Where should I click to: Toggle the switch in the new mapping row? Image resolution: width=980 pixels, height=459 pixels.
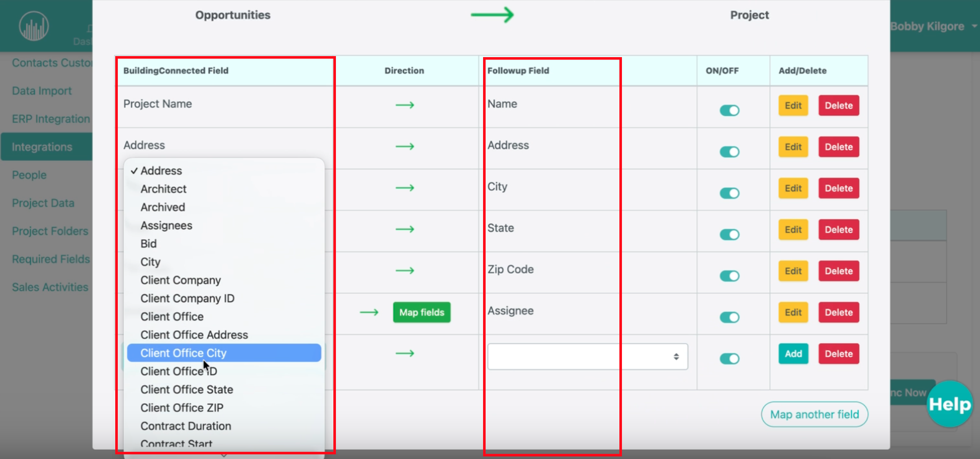(729, 359)
